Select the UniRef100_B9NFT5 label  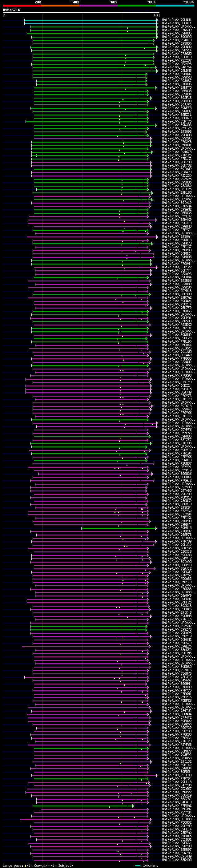tap(177, 88)
